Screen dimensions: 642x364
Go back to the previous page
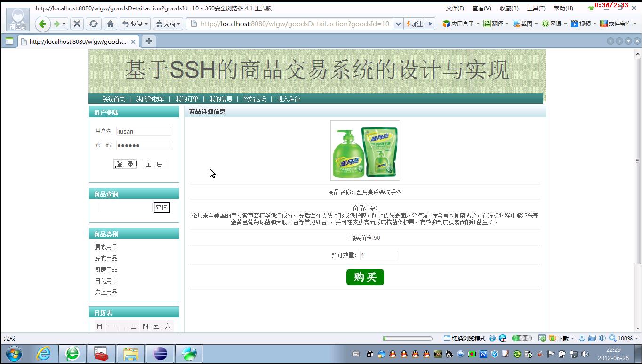pos(42,24)
